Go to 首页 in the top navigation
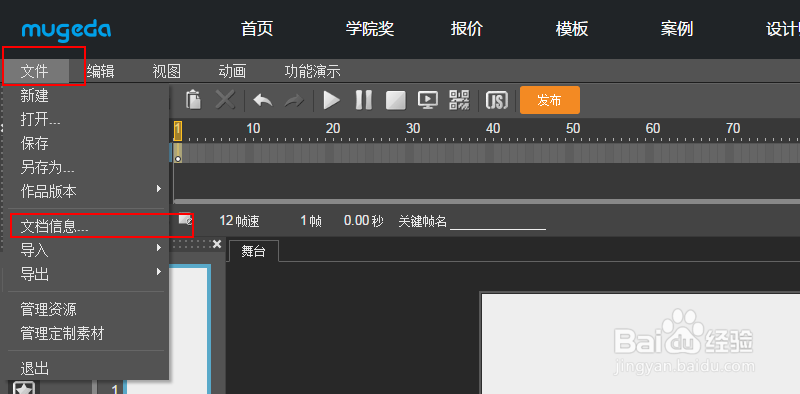 257,29
